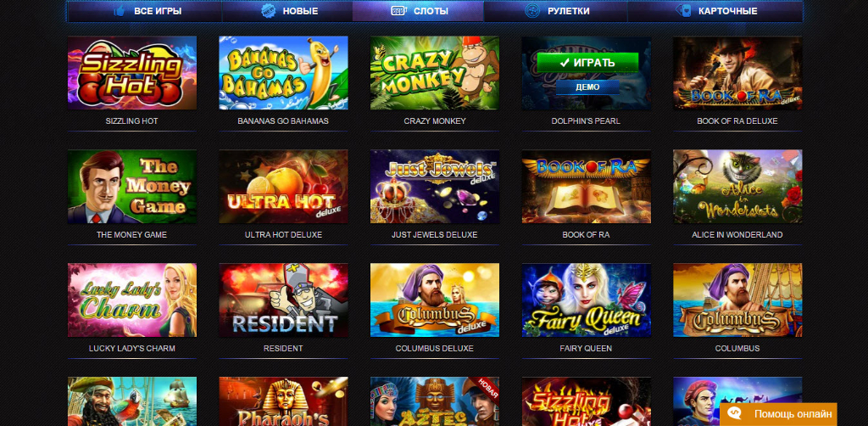This screenshot has width=868, height=426.
Task: Open the Resident slot game image
Action: point(283,300)
